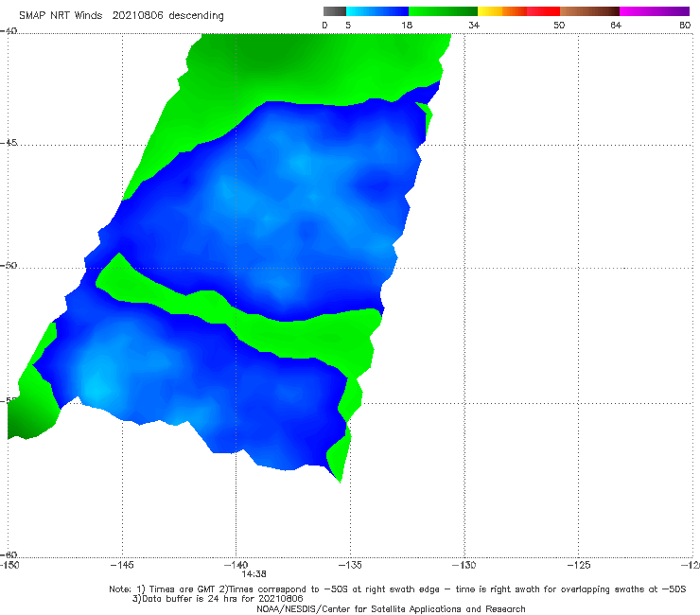Select the brown segment of the color bar
The height and width of the screenshot is (615, 700).
click(x=589, y=11)
